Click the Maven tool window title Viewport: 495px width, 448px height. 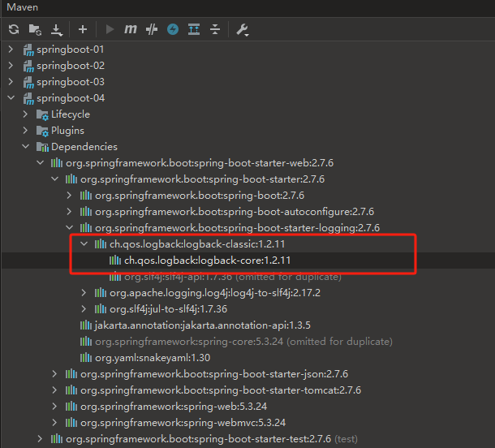[22, 7]
